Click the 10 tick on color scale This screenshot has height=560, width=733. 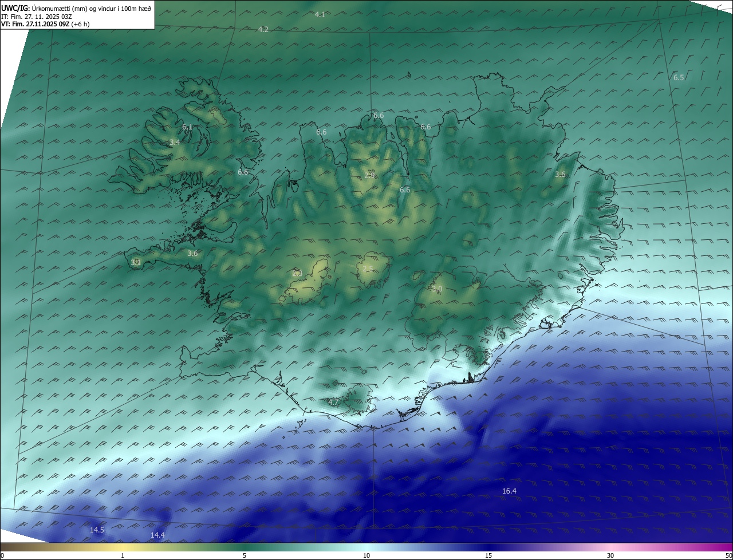tap(366, 555)
